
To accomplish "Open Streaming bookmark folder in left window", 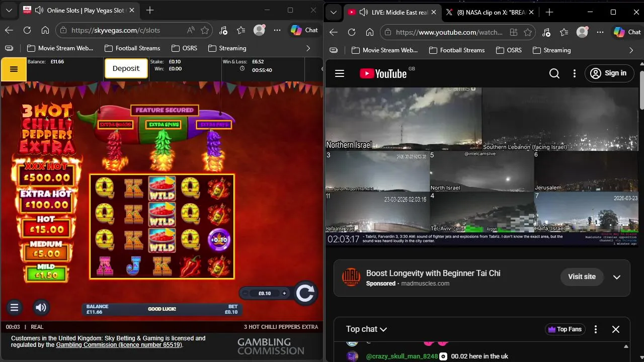I will (x=227, y=48).
